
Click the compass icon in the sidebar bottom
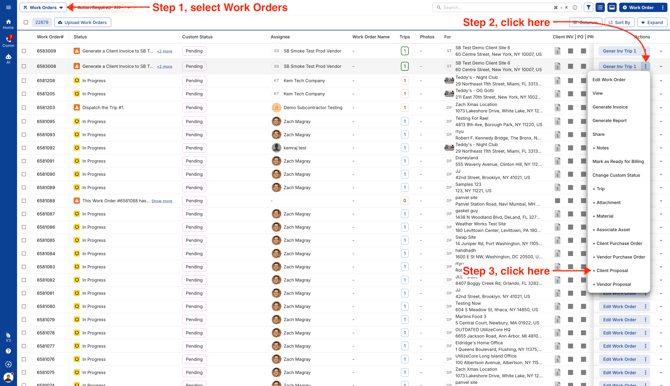click(x=8, y=364)
